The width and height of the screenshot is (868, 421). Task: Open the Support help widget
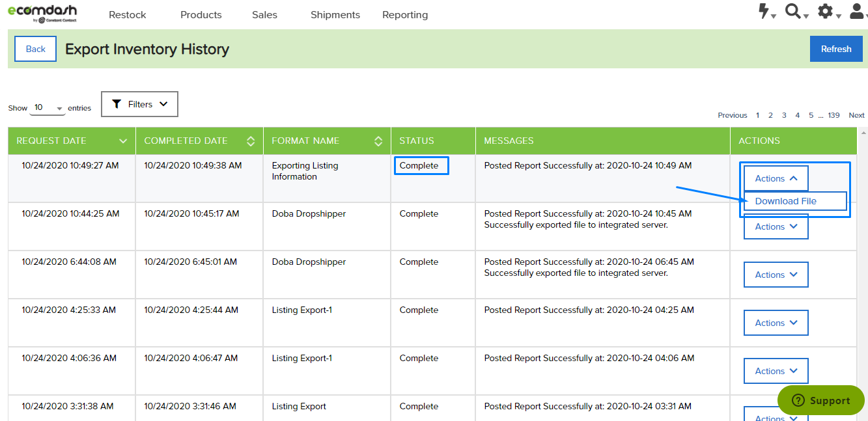[821, 400]
